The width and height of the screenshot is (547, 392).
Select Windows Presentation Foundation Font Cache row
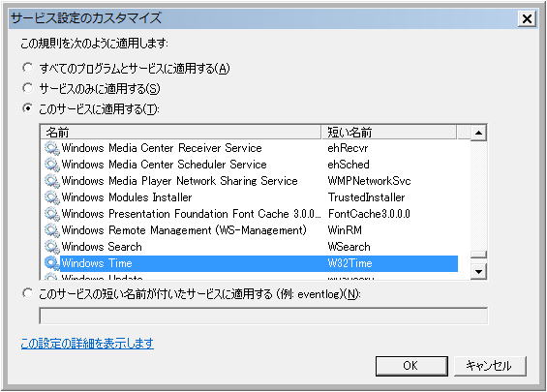(250, 214)
